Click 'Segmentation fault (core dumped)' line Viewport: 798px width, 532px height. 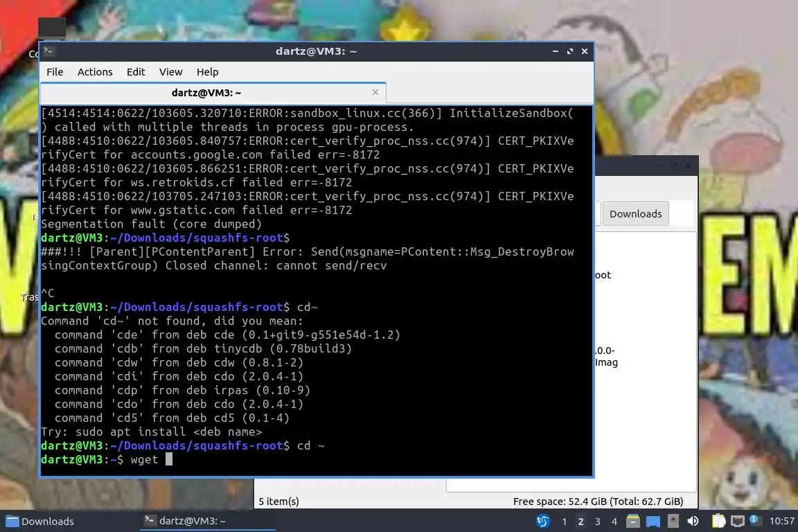[151, 224]
